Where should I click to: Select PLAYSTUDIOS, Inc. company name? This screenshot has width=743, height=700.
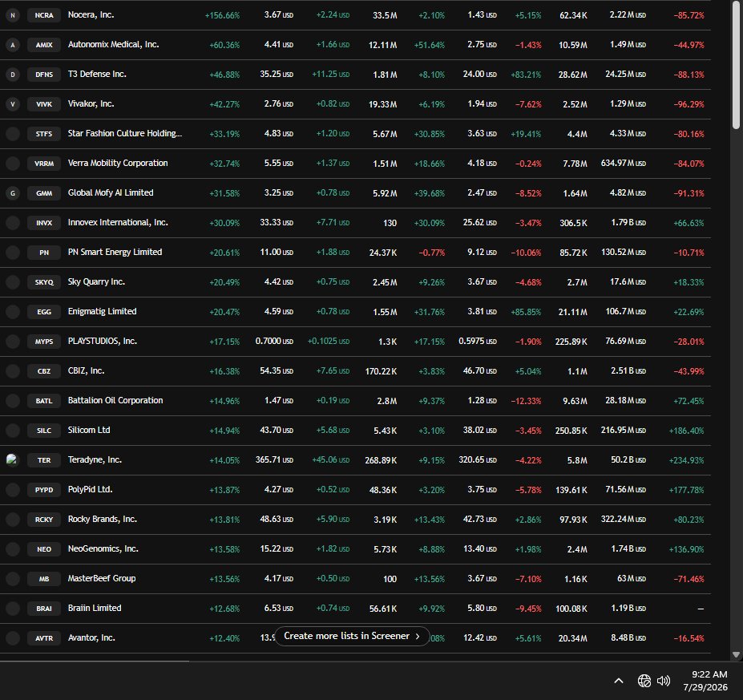click(103, 341)
